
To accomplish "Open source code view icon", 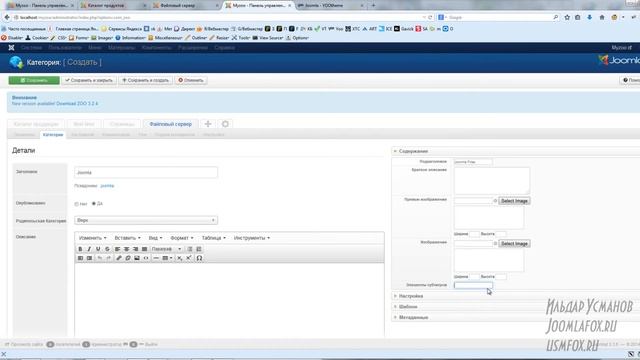I will click(x=146, y=258).
